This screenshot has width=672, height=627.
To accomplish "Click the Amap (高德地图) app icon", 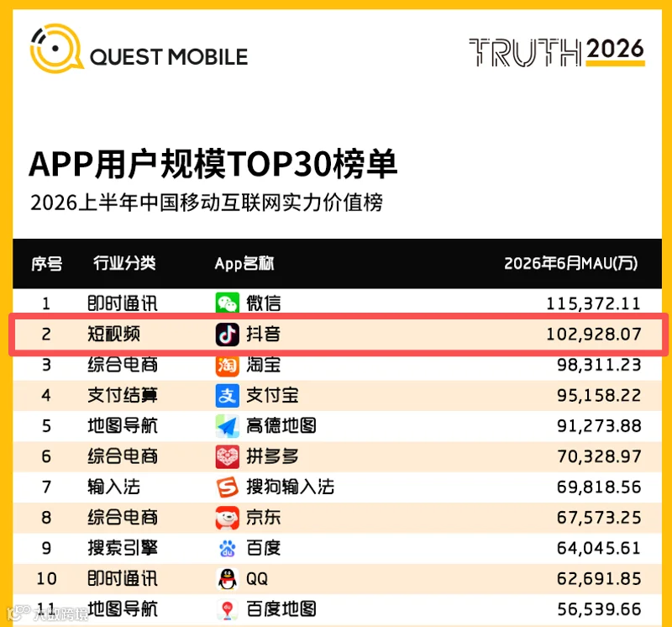I will click(227, 426).
